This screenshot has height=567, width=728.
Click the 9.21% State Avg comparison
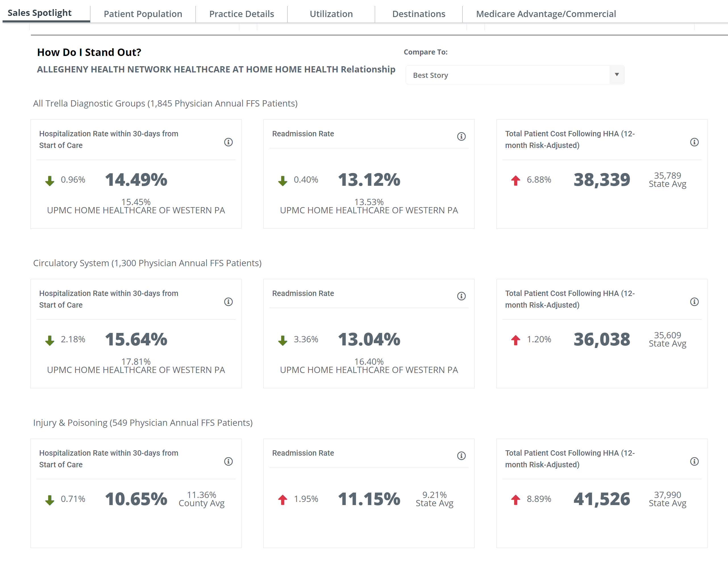(434, 499)
